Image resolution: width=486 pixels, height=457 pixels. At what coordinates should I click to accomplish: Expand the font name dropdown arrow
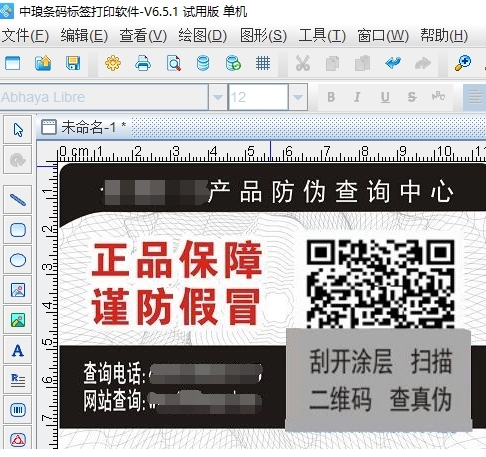(218, 97)
